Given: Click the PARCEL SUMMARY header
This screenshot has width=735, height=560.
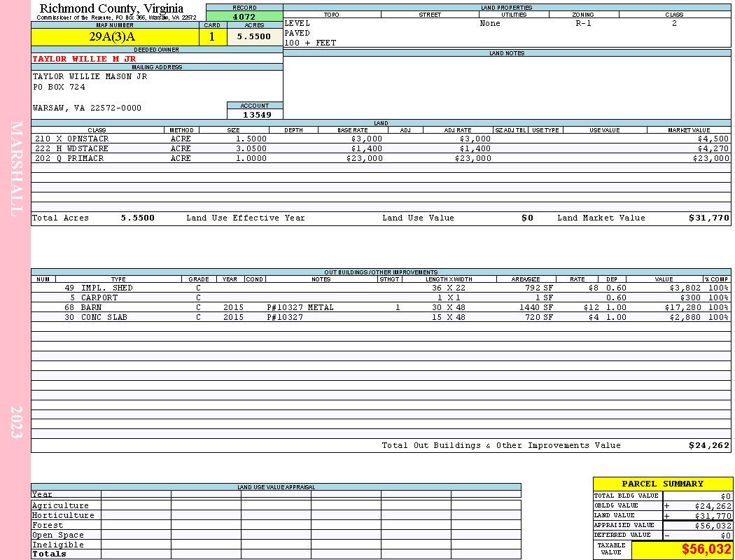Looking at the screenshot, I should tap(662, 484).
